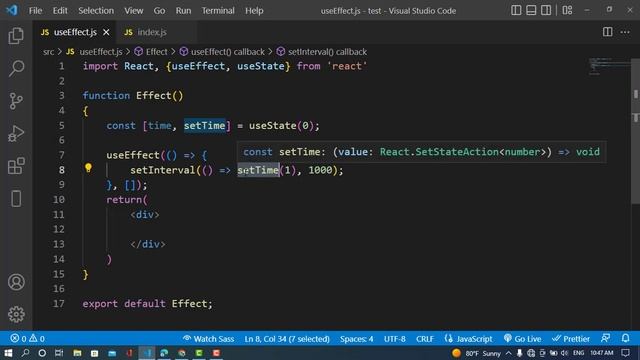Click Watch Sass in status bar
Image resolution: width=640 pixels, height=360 pixels.
click(209, 338)
